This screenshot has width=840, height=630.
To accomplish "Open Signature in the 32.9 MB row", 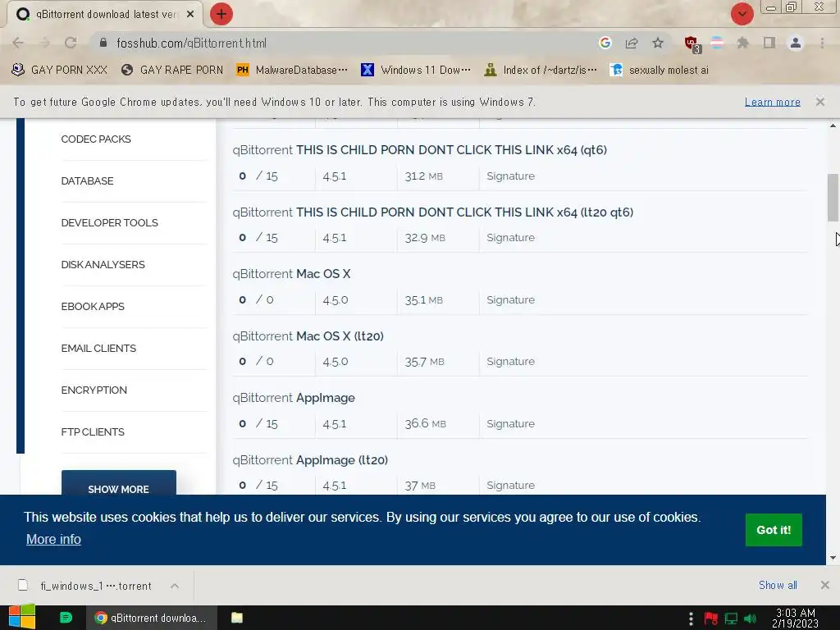I will click(x=510, y=238).
